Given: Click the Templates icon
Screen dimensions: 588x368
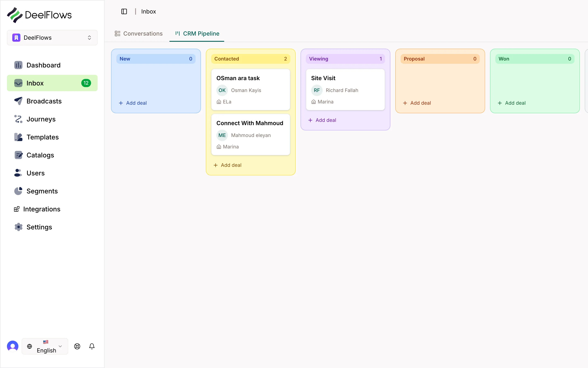Looking at the screenshot, I should (x=18, y=137).
